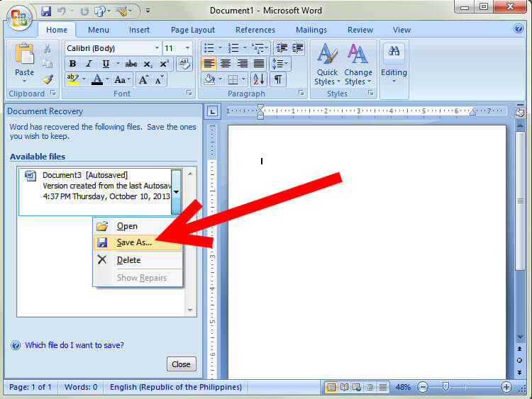Open the font size 11 dropdown

click(187, 48)
